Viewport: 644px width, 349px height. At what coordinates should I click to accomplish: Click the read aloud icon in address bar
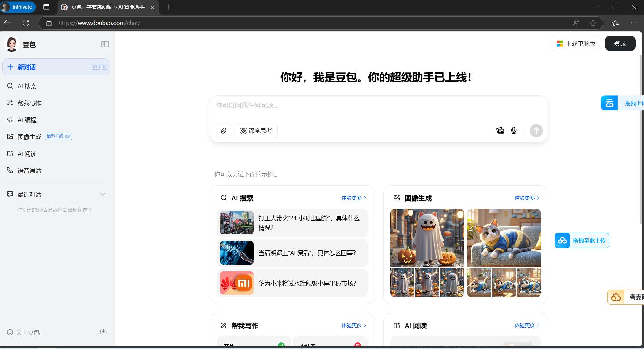(576, 23)
